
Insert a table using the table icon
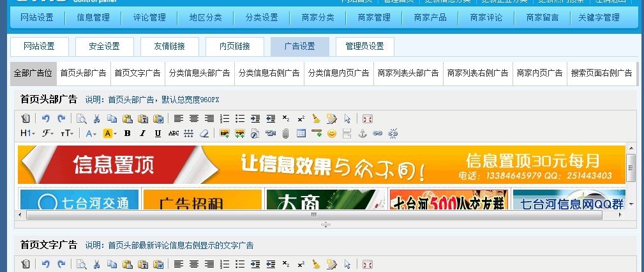(301, 133)
